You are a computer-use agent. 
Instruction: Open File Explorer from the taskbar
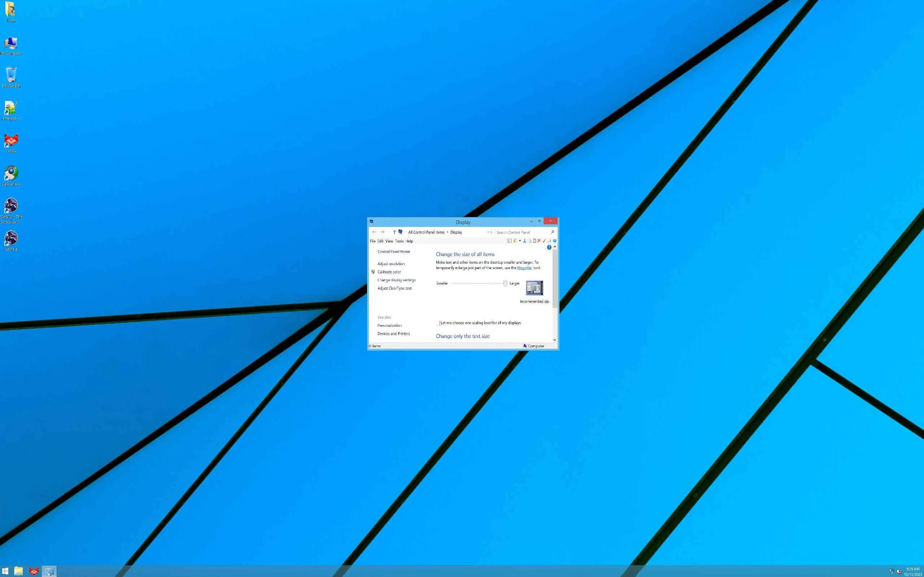click(x=18, y=571)
